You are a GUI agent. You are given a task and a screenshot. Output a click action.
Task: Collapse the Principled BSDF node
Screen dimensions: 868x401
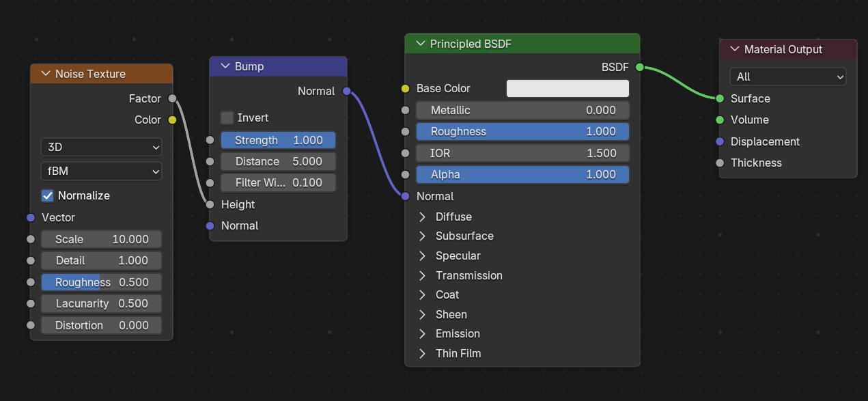pyautogui.click(x=419, y=44)
